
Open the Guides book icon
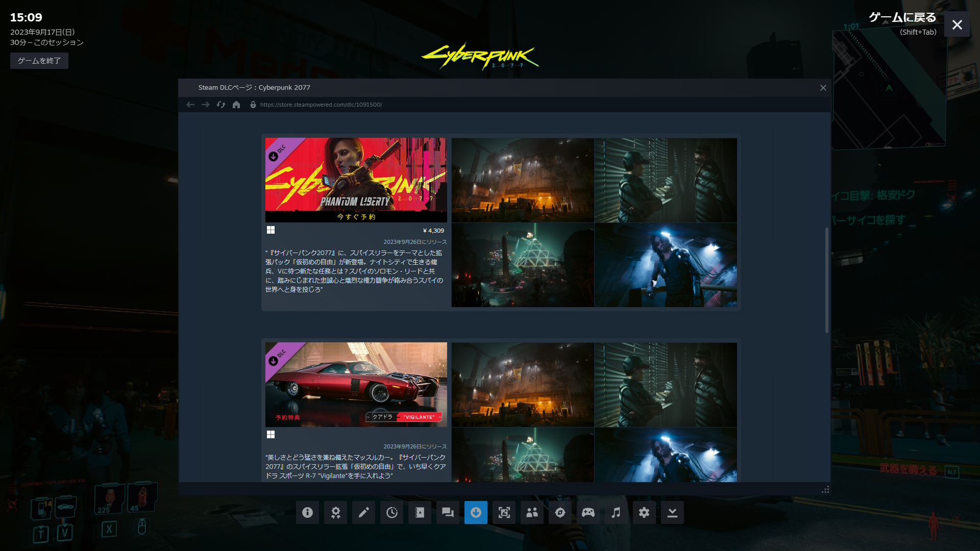(x=420, y=512)
